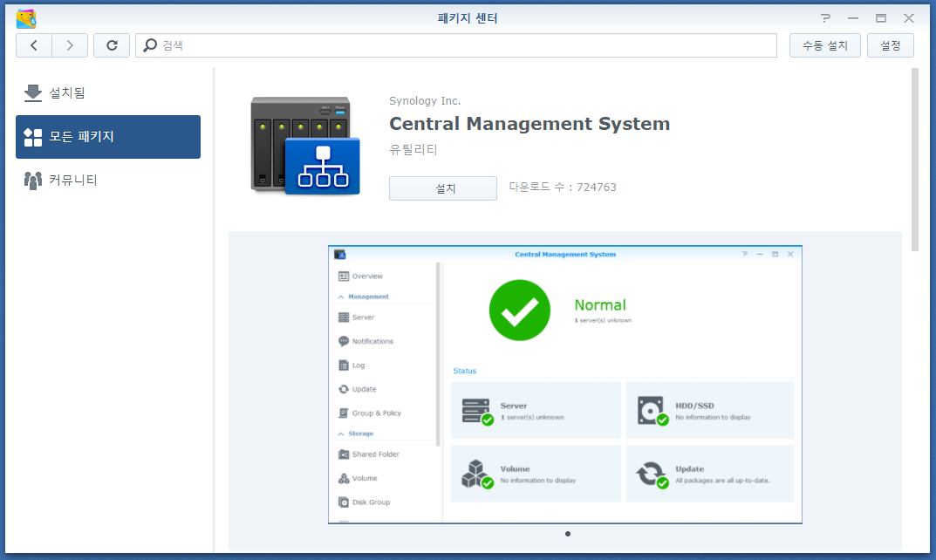This screenshot has height=560, width=936.
Task: Open 수동 설치 manual install
Action: pyautogui.click(x=825, y=45)
